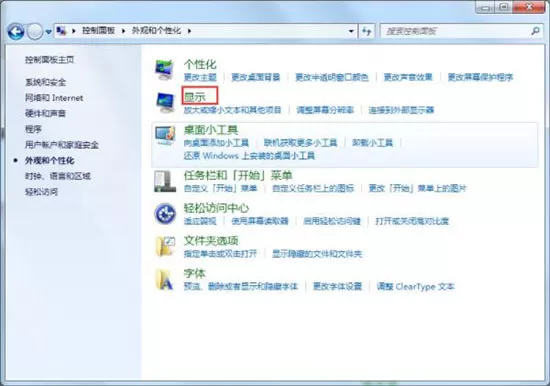550x386 pixels.
Task: Expand the arrow after 控制面板 breadcrumb
Action: click(x=123, y=31)
